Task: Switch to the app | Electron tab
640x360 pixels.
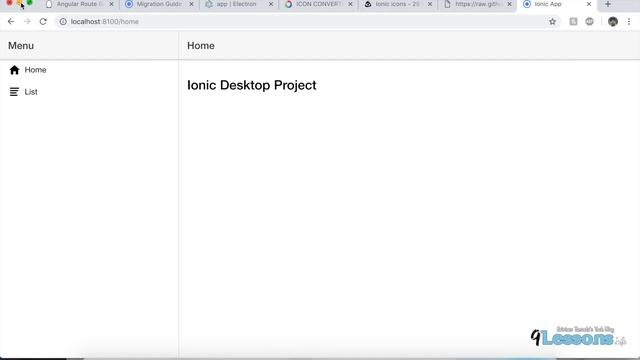Action: [239, 4]
